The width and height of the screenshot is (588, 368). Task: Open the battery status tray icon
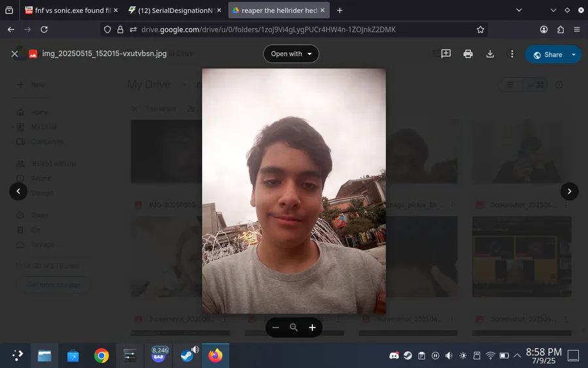[504, 356]
